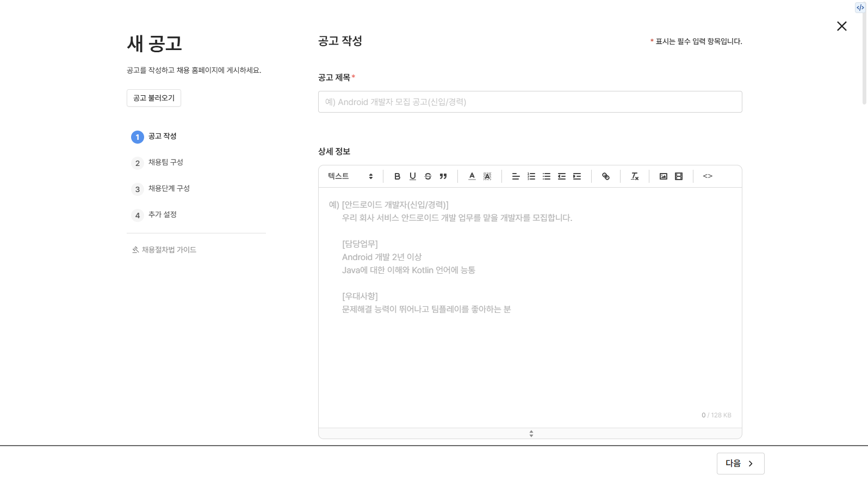The image size is (868, 481).
Task: Insert an image into the description
Action: coord(663,176)
